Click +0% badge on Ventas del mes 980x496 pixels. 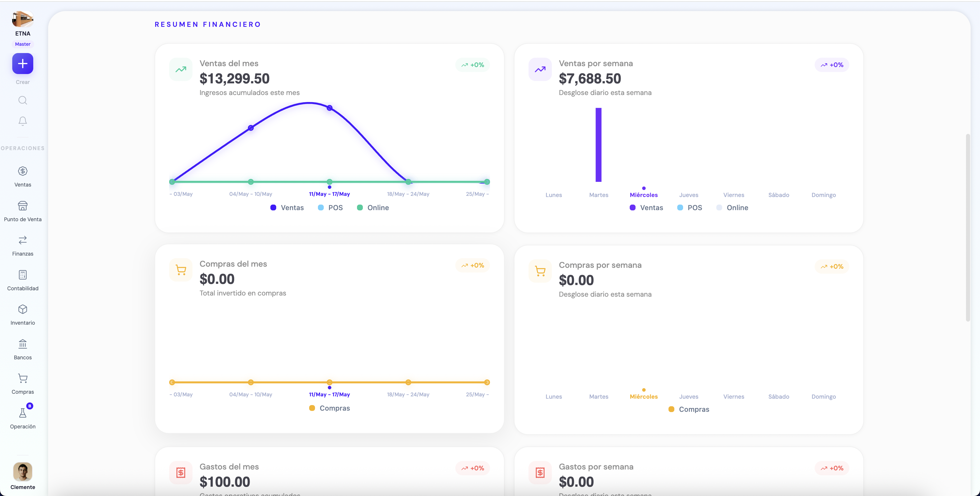pyautogui.click(x=473, y=65)
